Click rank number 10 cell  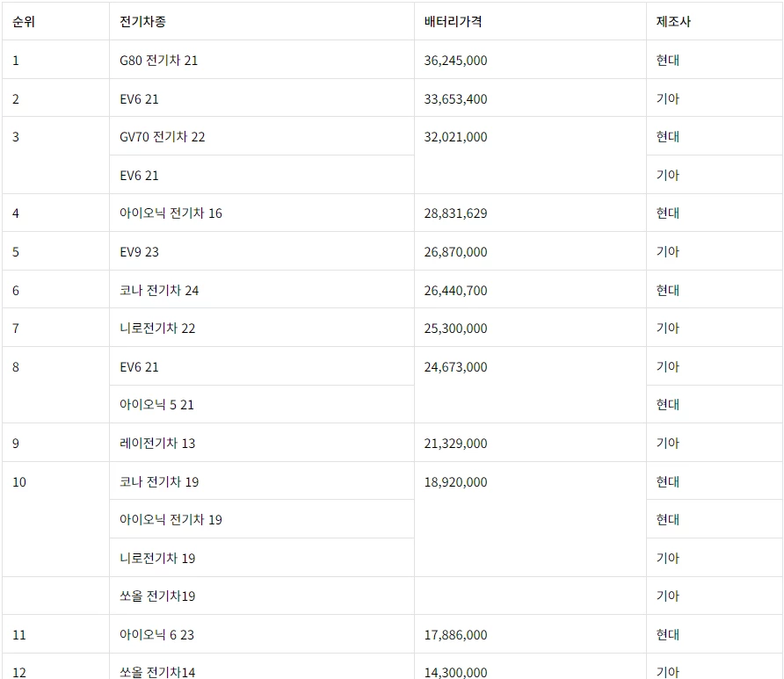coord(55,519)
